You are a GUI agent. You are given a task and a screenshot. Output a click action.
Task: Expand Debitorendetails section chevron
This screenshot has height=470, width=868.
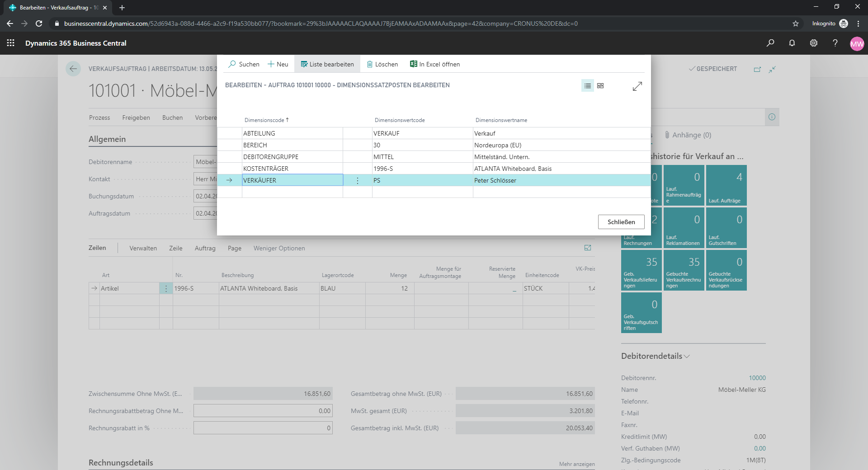tap(687, 356)
